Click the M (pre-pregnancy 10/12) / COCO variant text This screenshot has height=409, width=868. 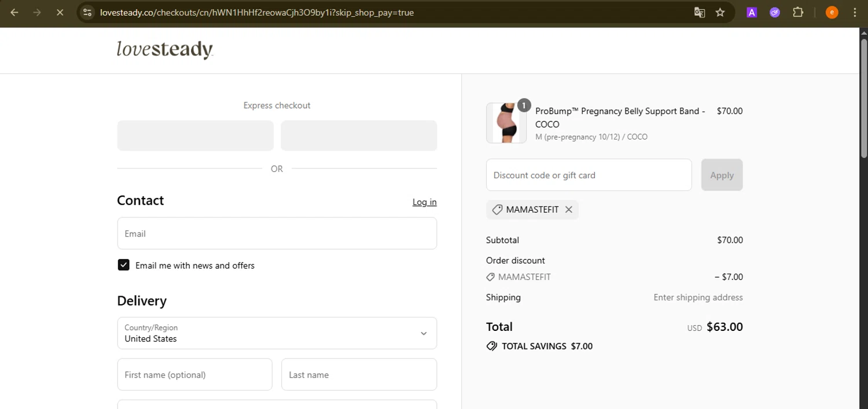(x=591, y=137)
